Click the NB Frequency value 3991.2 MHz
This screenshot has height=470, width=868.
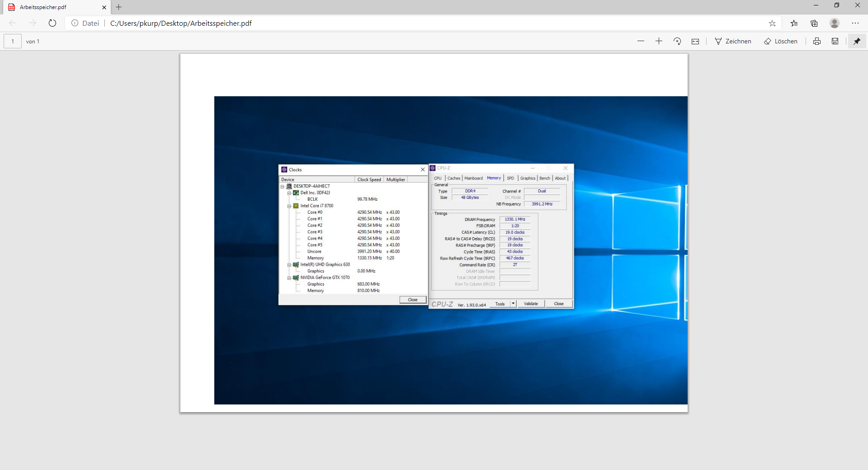542,204
